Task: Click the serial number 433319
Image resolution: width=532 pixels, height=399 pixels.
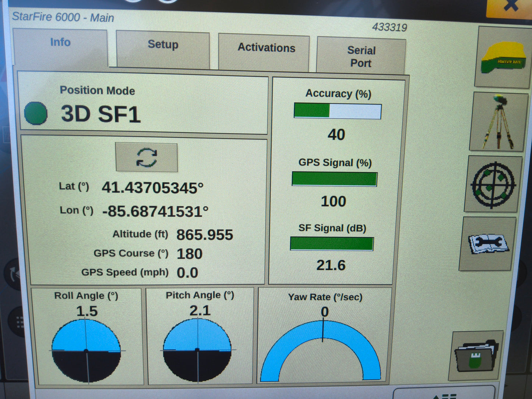Action: 390,27
